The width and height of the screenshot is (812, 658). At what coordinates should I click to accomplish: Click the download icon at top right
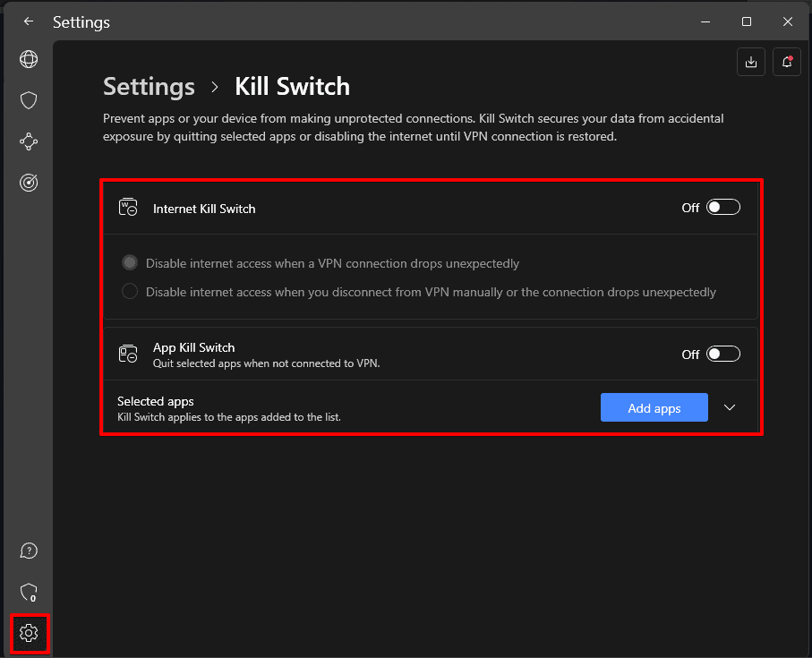751,62
